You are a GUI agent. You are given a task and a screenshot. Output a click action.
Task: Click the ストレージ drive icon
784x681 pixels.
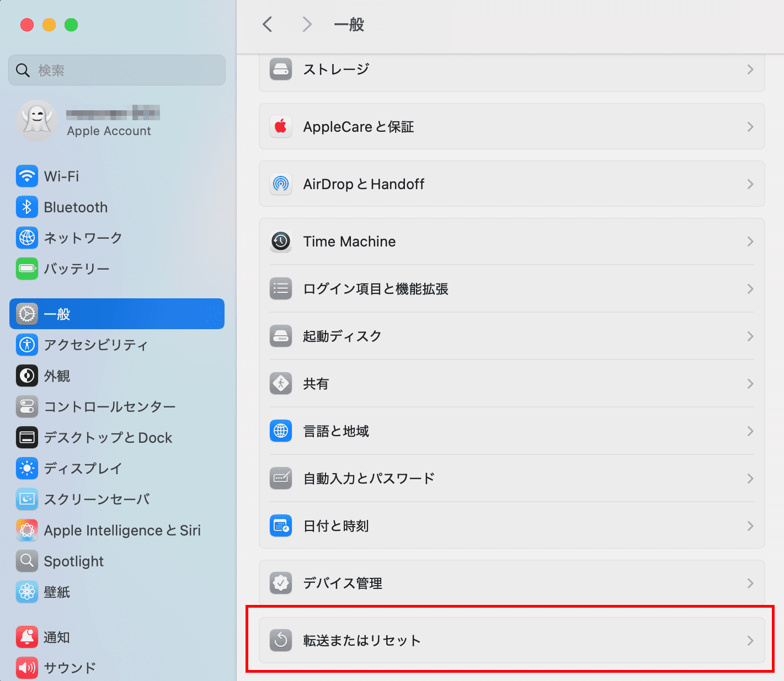click(281, 69)
